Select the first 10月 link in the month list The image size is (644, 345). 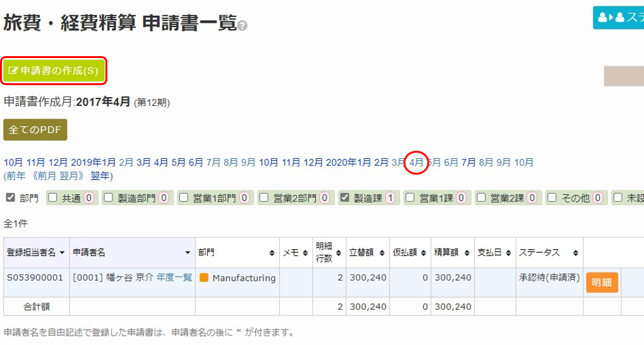coord(13,163)
